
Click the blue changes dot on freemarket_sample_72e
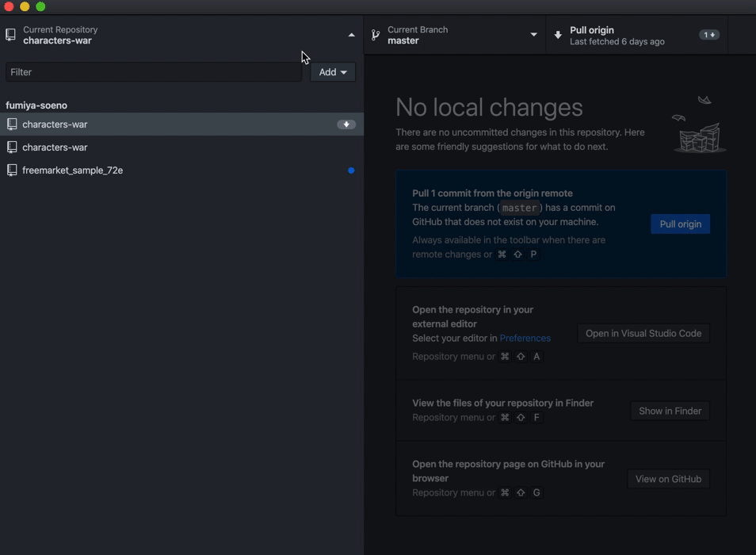point(351,170)
